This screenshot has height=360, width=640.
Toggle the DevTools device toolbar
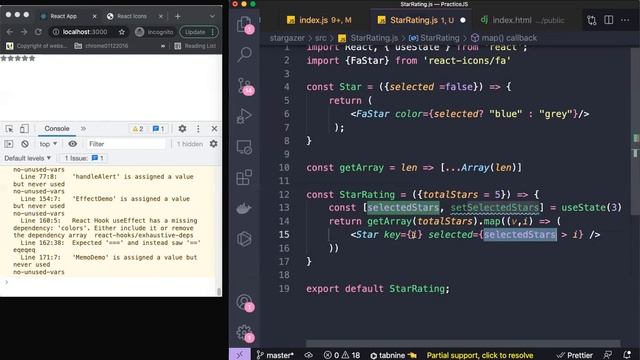point(24,129)
